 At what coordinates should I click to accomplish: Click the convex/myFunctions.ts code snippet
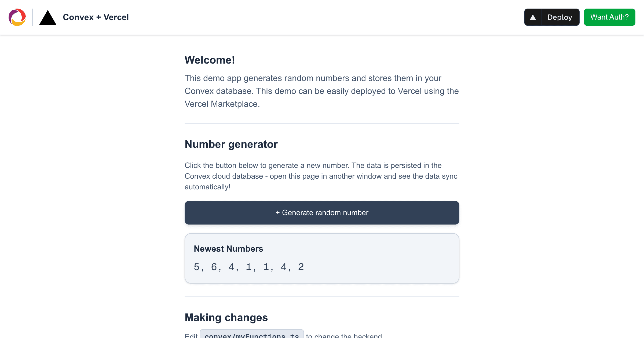[x=251, y=335]
